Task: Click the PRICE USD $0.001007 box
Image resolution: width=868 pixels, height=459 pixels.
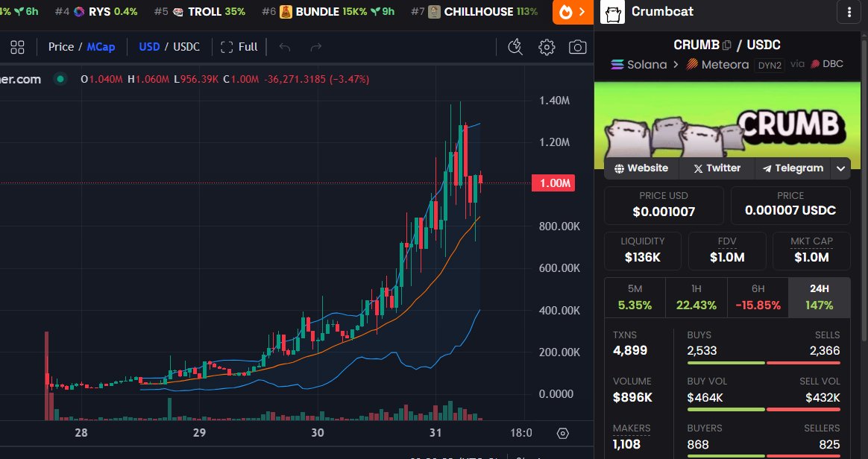Action: (x=664, y=205)
